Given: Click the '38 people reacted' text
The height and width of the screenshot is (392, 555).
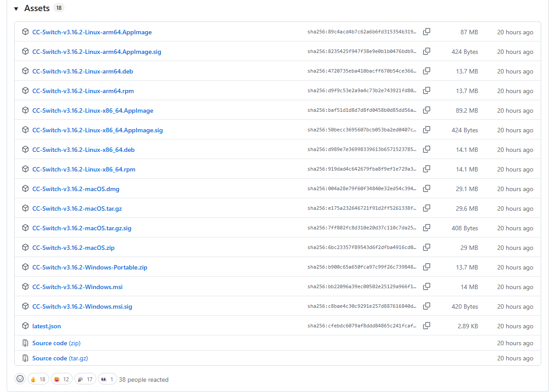Looking at the screenshot, I should 144,380.
